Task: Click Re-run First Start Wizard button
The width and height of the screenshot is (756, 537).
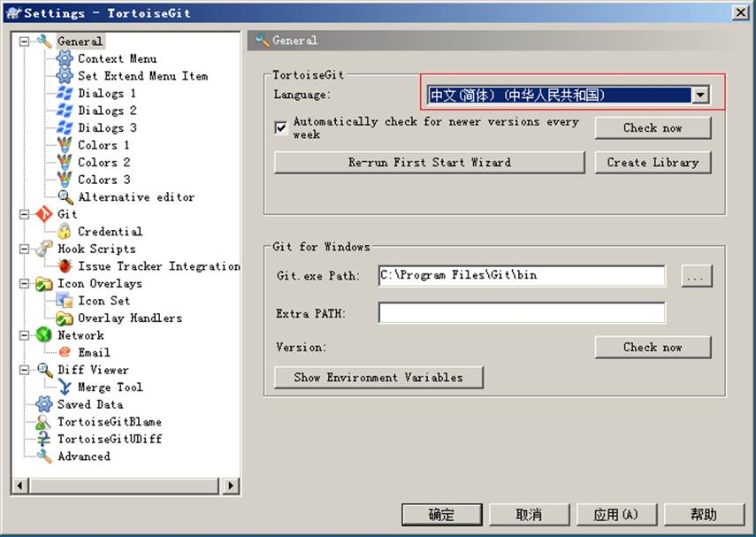Action: coord(429,163)
